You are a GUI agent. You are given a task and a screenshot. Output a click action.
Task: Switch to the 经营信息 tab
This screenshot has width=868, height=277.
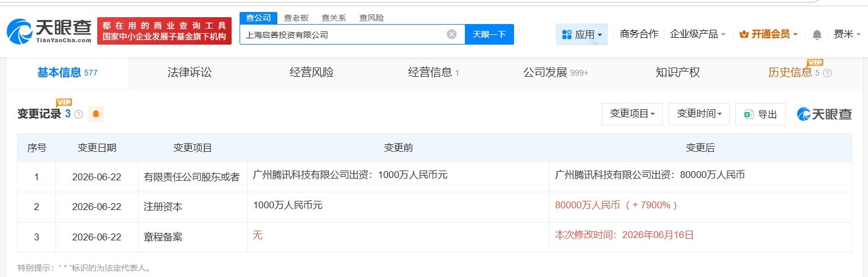point(433,73)
